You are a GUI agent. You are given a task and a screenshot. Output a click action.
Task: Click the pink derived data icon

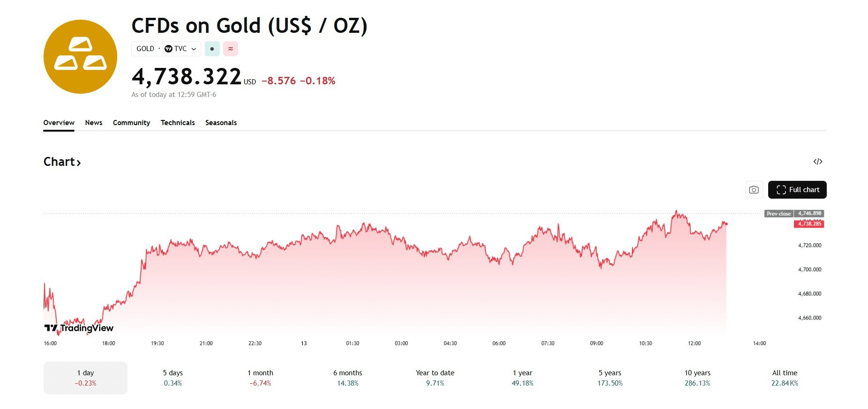pyautogui.click(x=230, y=49)
